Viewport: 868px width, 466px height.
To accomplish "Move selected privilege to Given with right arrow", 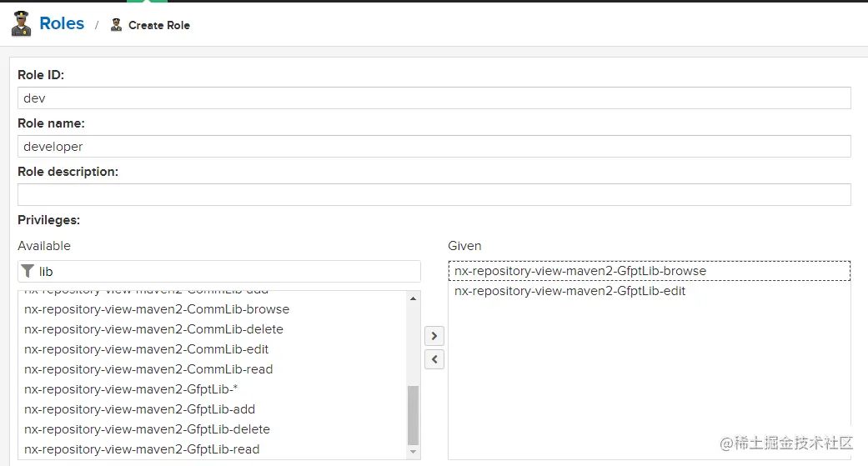I will [x=434, y=336].
